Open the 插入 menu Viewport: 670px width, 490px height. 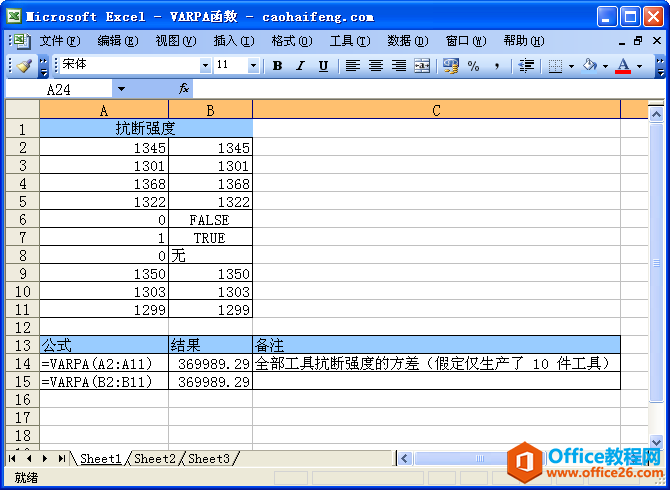(234, 41)
